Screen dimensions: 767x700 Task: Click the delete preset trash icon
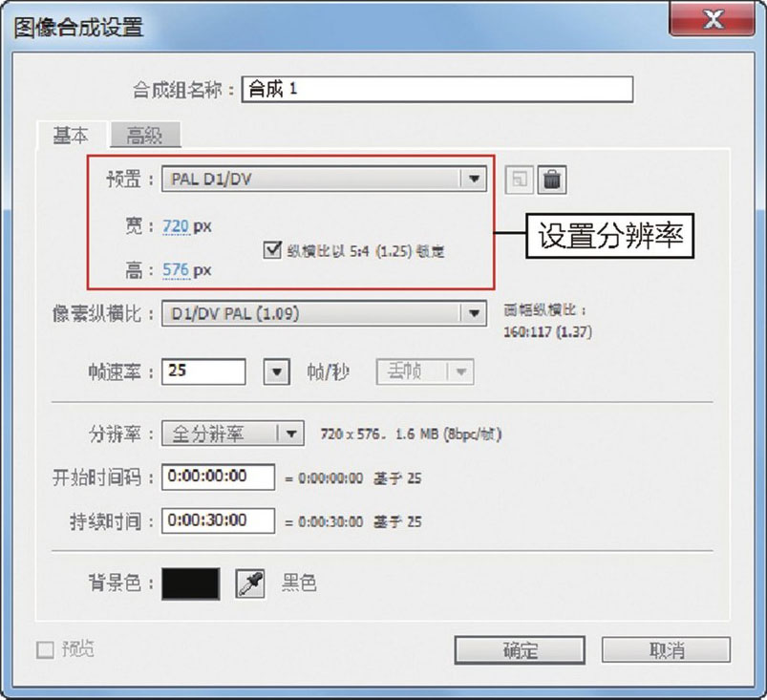(552, 180)
